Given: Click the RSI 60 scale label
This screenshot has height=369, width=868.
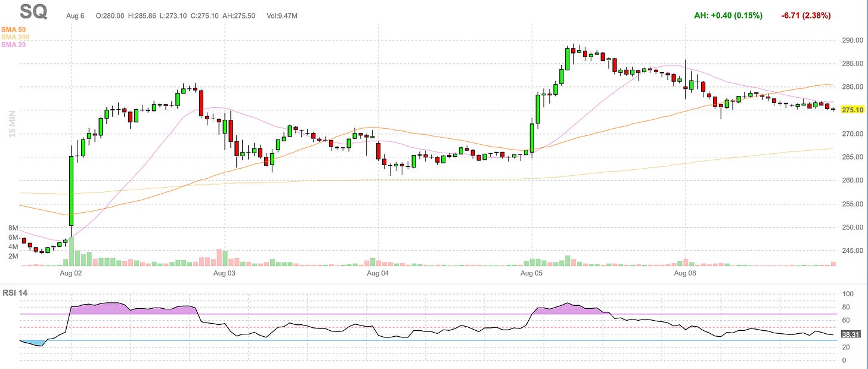Looking at the screenshot, I should tap(847, 321).
